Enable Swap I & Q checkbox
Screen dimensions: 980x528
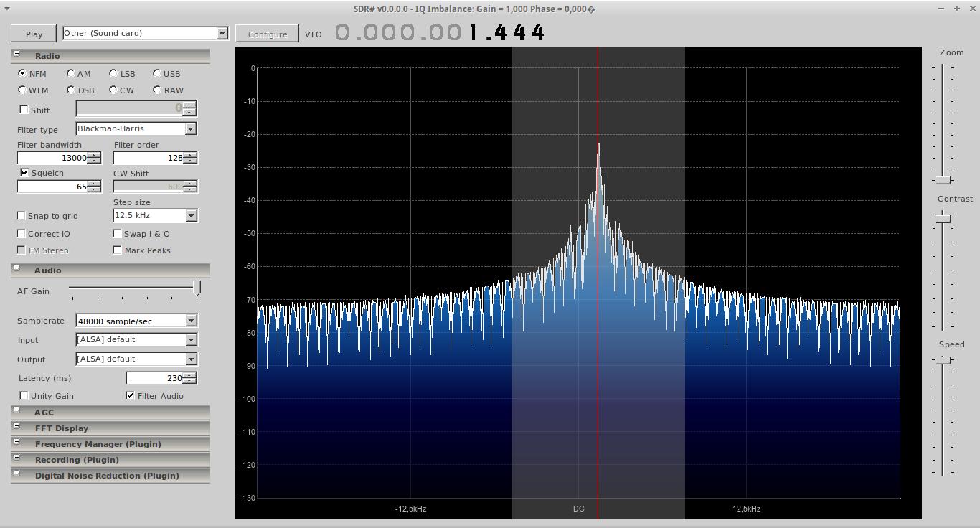click(x=117, y=233)
